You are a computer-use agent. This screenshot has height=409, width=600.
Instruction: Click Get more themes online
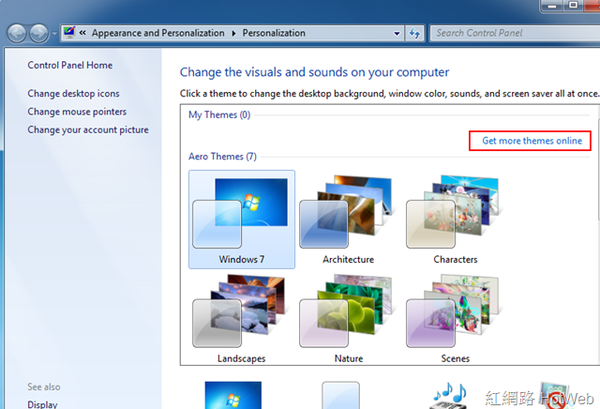[x=532, y=141]
